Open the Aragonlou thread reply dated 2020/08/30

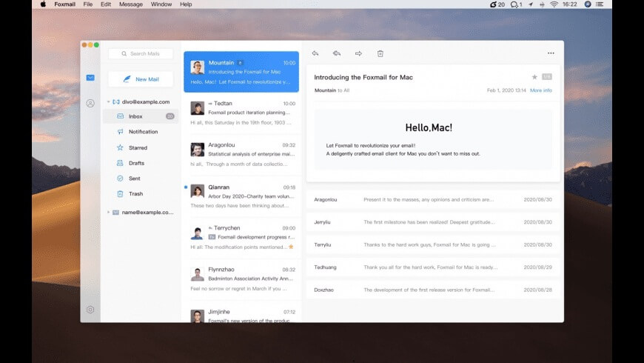coord(433,199)
